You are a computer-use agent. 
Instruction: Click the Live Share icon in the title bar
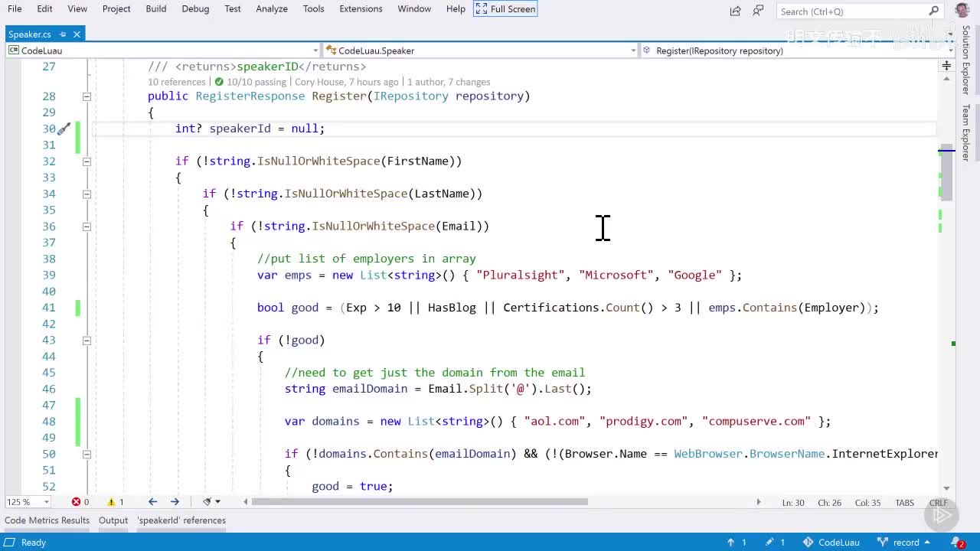pyautogui.click(x=735, y=11)
